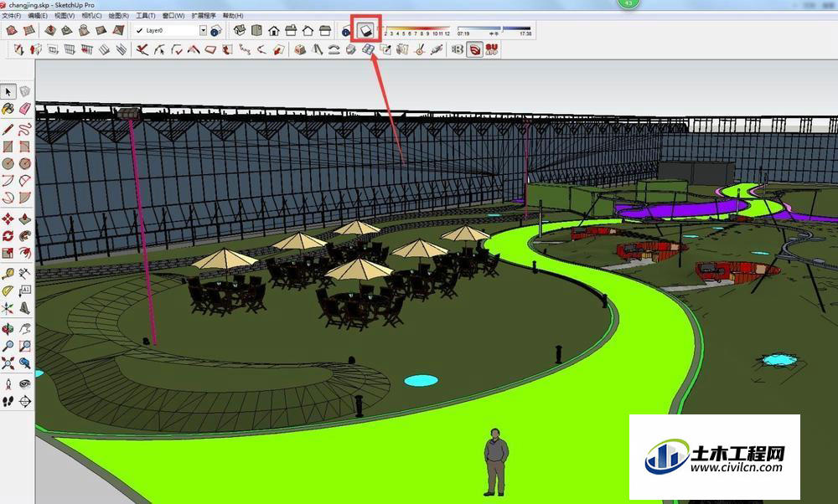The image size is (838, 504).
Task: Select the Look Around eye tool
Action: 25,384
